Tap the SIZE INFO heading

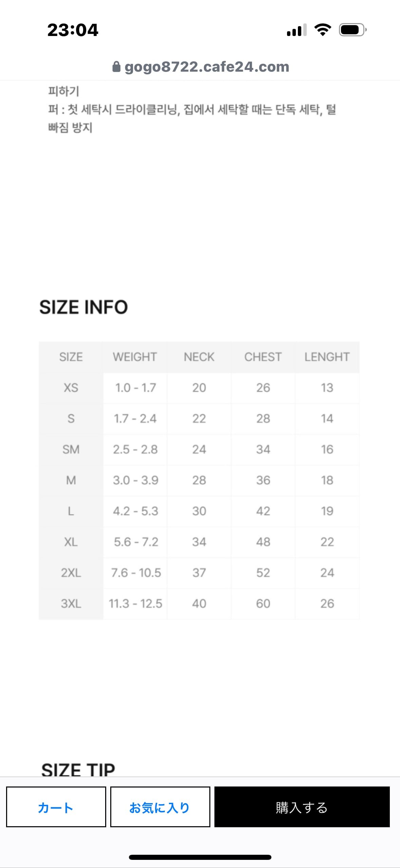click(x=83, y=307)
